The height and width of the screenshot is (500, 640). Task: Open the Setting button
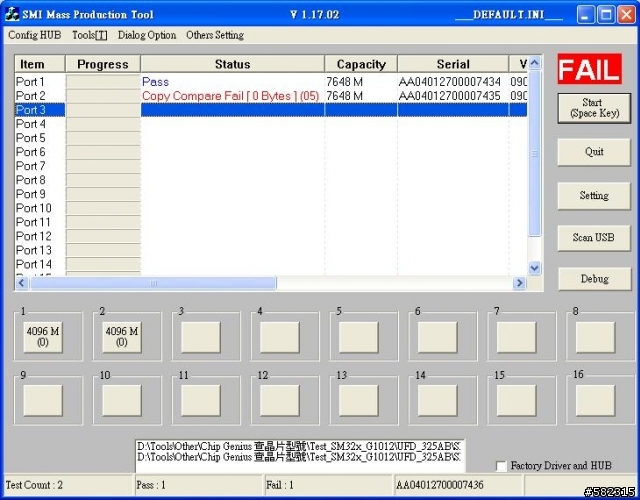pyautogui.click(x=594, y=196)
